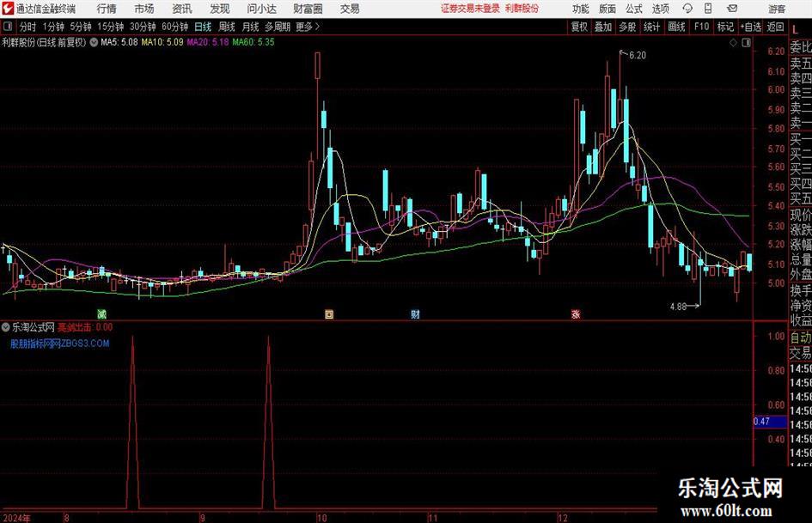Click the MA60: 5.35 indicator label
Image resolution: width=812 pixels, height=523 pixels.
click(253, 42)
